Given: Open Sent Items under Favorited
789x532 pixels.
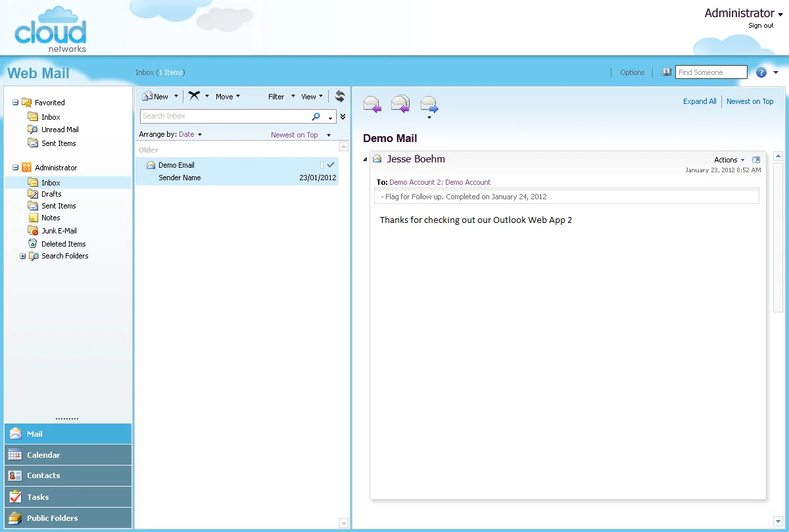Looking at the screenshot, I should click(59, 143).
